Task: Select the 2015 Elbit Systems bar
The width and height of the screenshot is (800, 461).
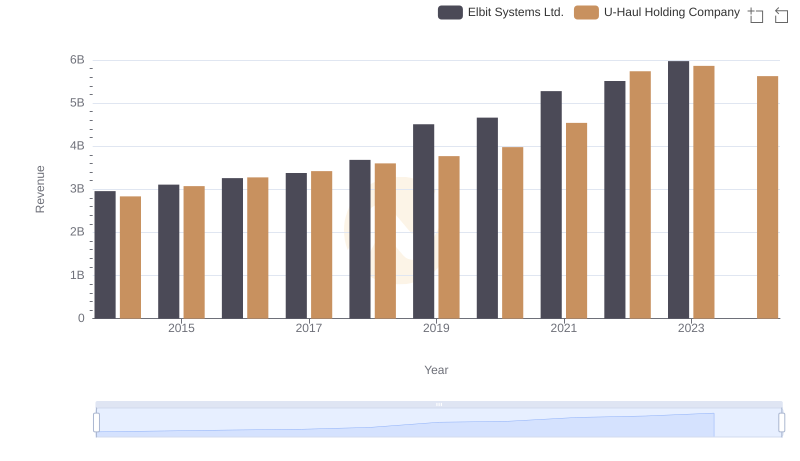Action: click(168, 251)
